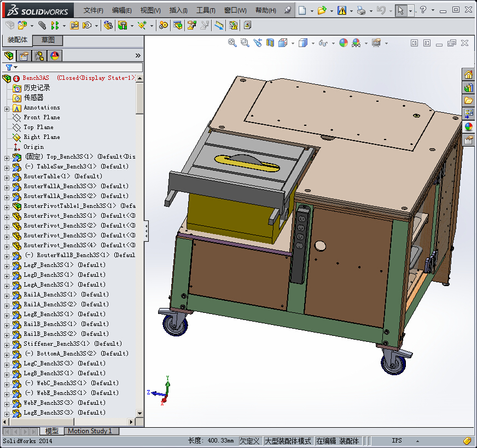
Task: Open the File Explorer folder icon in the task pane
Action: 469,101
